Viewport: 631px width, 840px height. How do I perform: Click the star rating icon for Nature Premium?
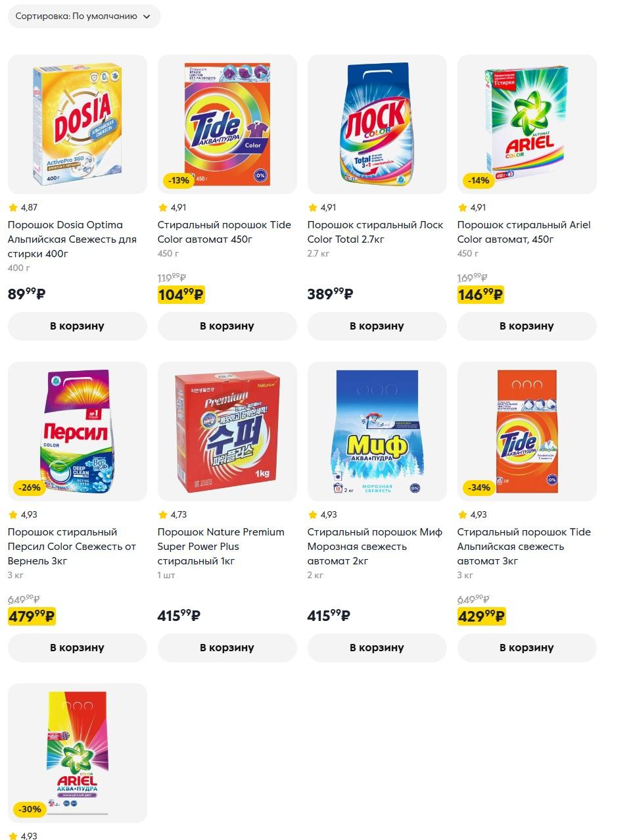point(162,514)
